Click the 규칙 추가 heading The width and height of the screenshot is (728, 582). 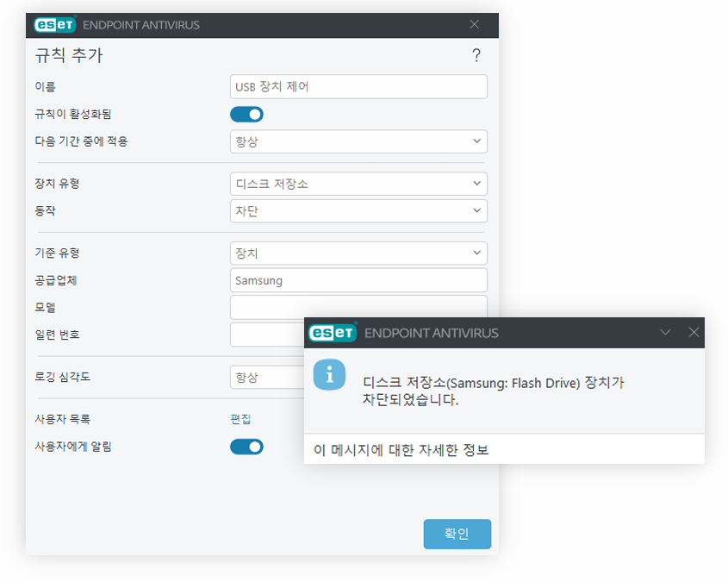tap(69, 55)
